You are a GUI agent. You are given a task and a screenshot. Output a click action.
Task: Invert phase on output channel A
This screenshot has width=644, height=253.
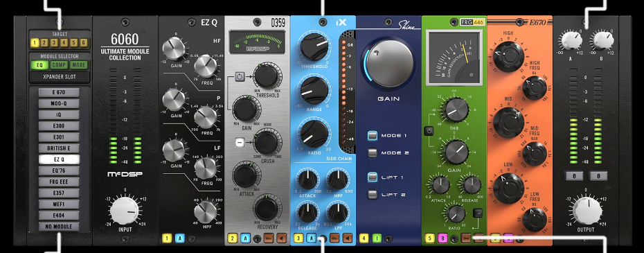574,176
